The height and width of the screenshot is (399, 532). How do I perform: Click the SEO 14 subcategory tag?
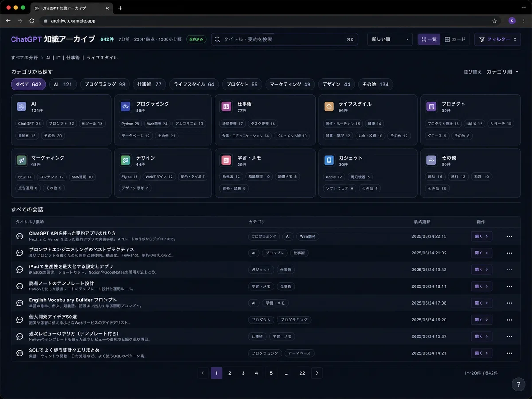click(25, 176)
